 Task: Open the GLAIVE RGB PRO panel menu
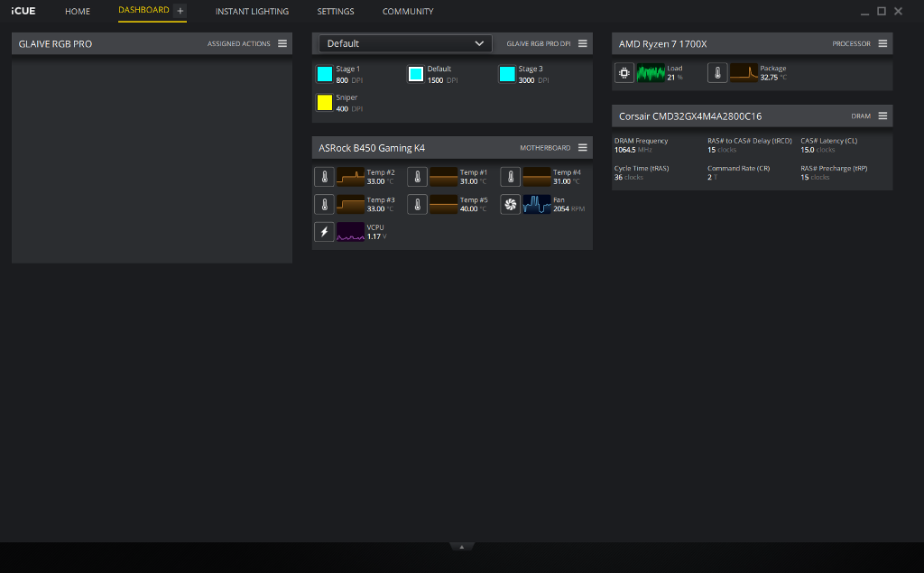(x=282, y=43)
